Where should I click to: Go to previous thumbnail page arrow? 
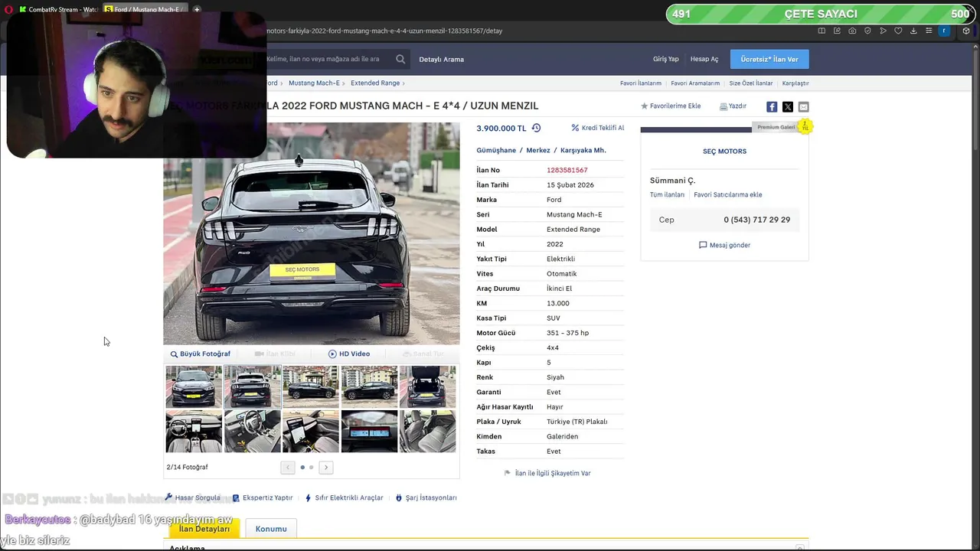288,467
